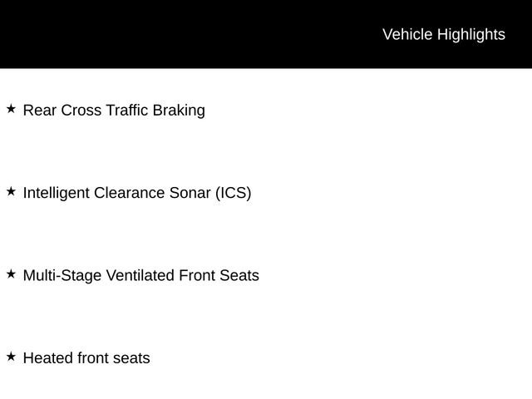This screenshot has height=399, width=532.
Task: Select the word Braking in first highlight
Action: coord(179,111)
